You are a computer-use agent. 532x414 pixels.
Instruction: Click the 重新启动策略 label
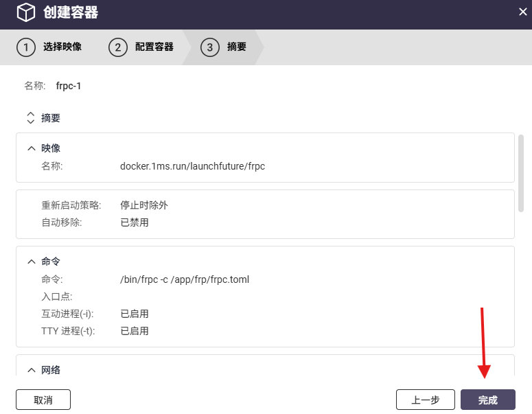(71, 205)
